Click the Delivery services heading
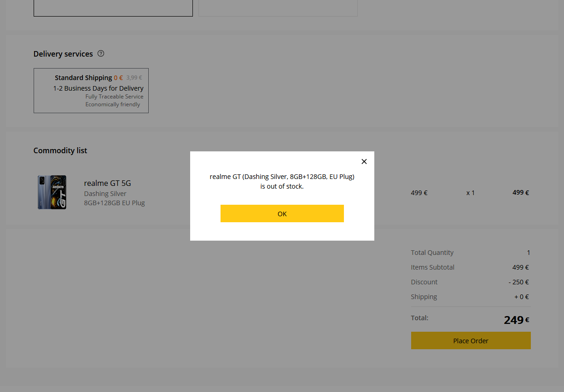This screenshot has width=564, height=392. coord(63,54)
